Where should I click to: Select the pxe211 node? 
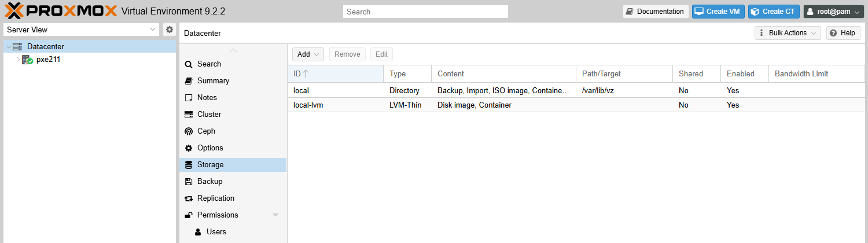[x=90, y=59]
